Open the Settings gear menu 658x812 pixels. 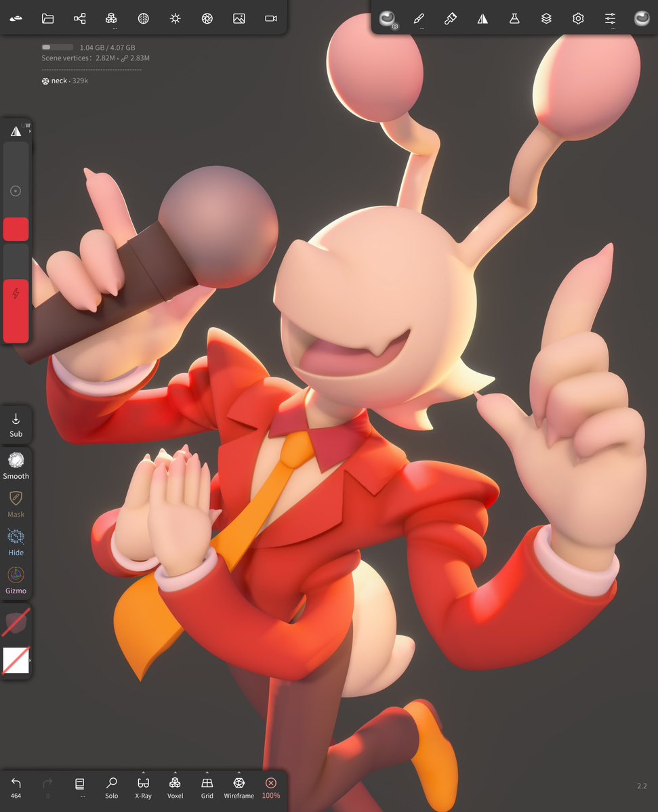click(578, 19)
